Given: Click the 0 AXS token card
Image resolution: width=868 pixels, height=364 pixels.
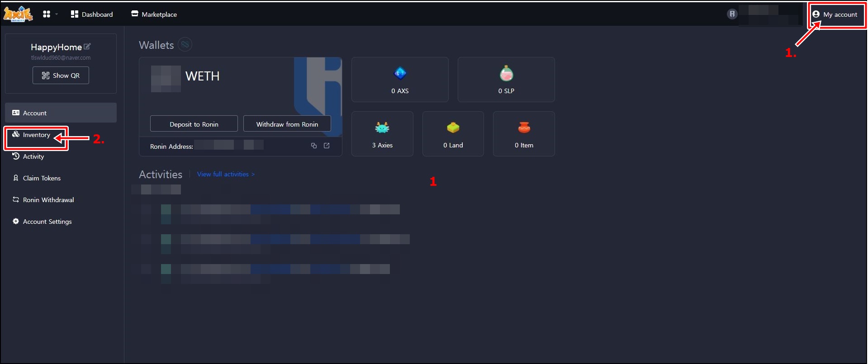Looking at the screenshot, I should 400,80.
